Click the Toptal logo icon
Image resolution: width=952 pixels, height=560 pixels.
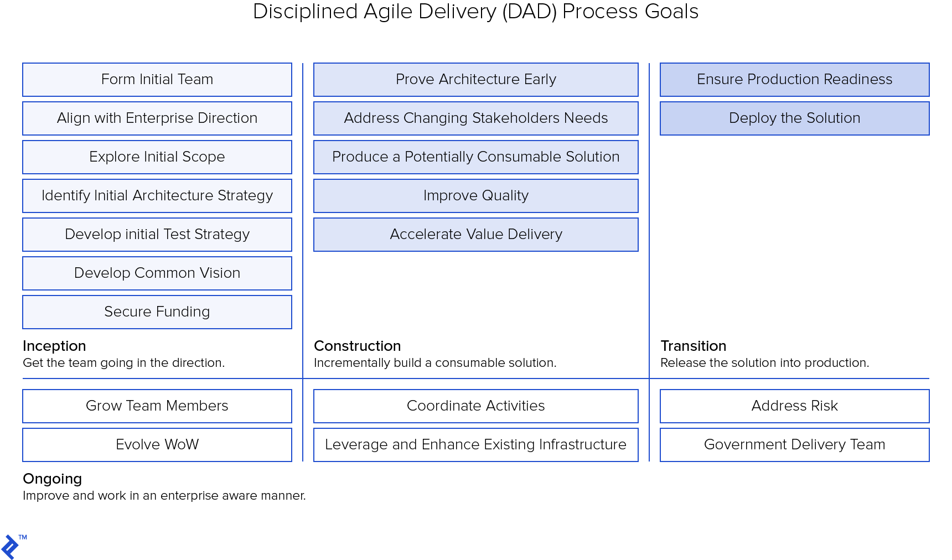point(11,547)
